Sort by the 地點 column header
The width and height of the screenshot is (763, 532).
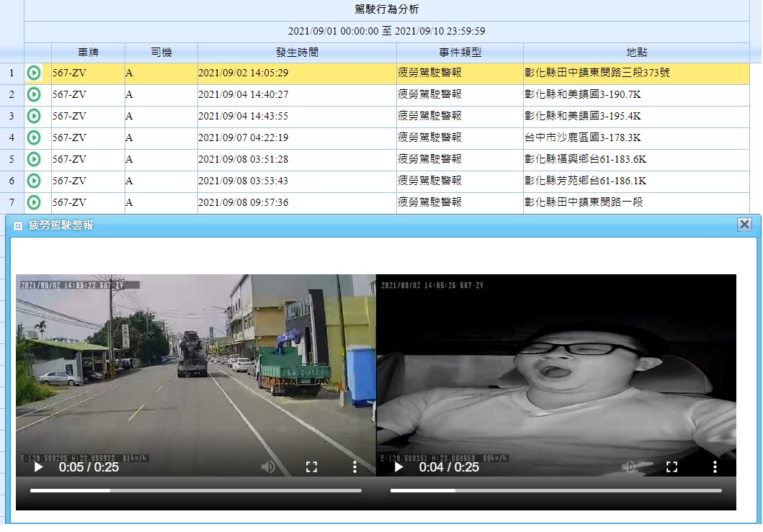point(636,53)
